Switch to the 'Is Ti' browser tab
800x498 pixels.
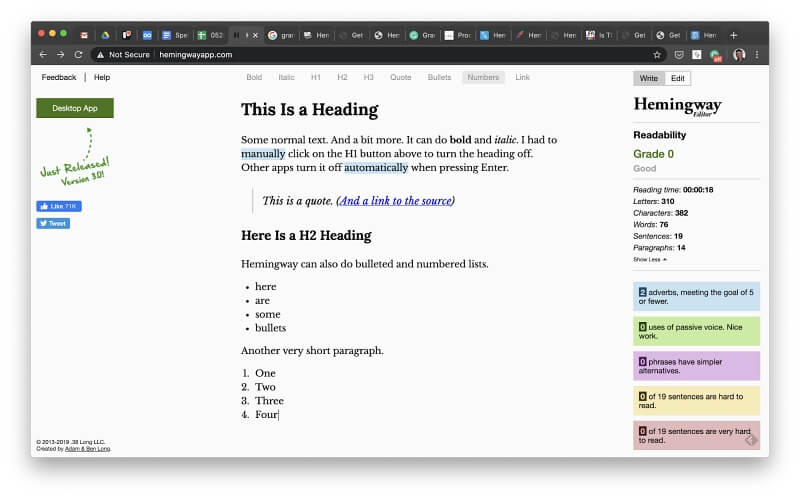pos(599,35)
